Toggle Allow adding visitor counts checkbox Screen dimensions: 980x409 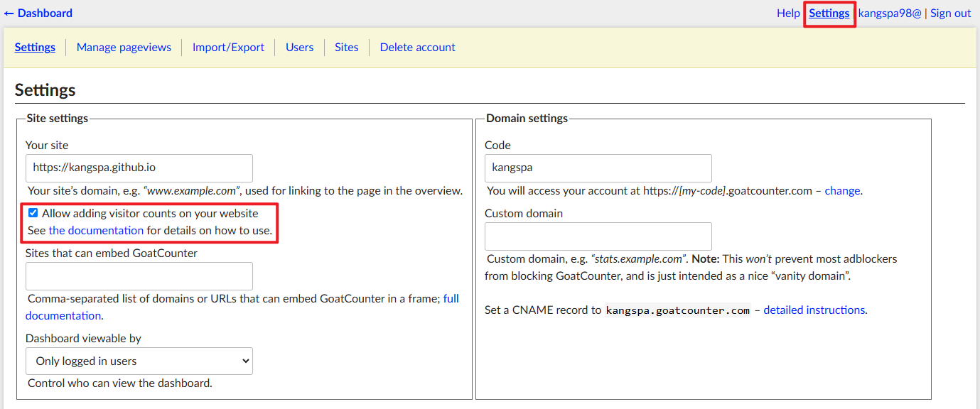tap(33, 213)
